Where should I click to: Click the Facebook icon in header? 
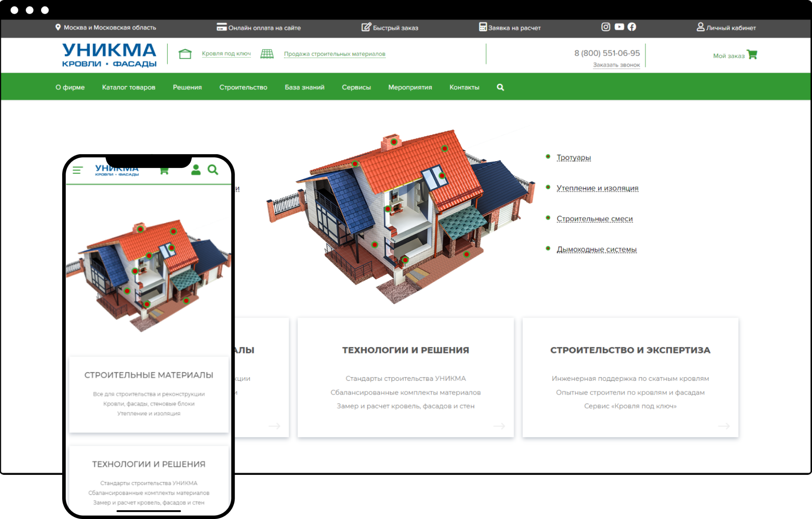pos(632,27)
